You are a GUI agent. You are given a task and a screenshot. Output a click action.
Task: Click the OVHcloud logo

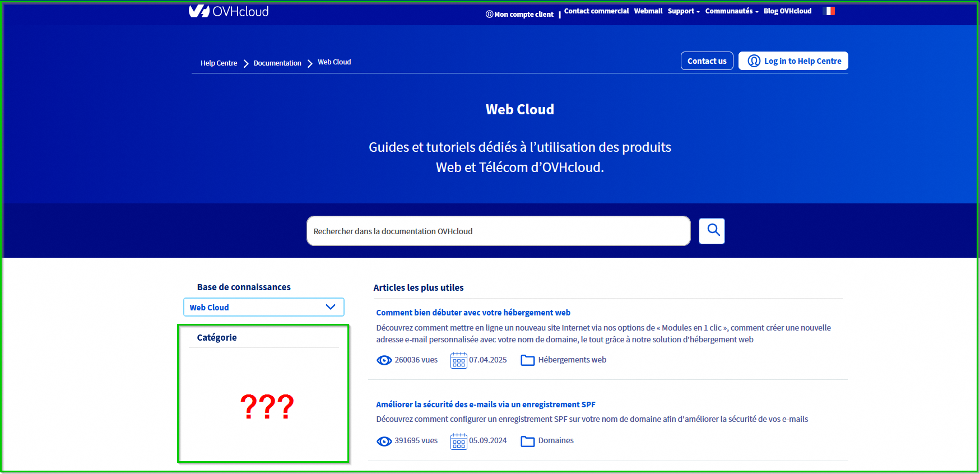tap(229, 11)
